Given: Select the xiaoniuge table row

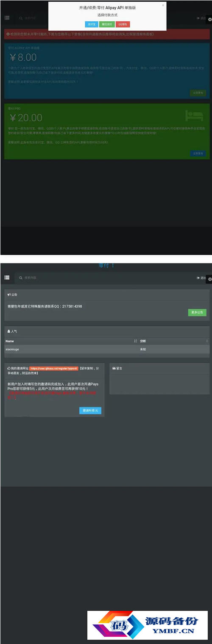Looking at the screenshot, I should (107, 349).
